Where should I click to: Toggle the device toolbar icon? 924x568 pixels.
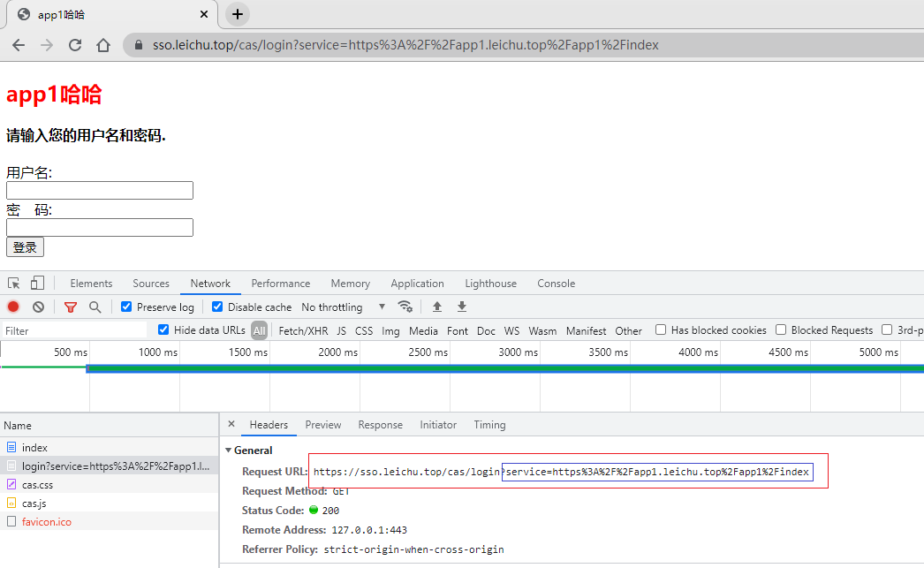click(37, 284)
